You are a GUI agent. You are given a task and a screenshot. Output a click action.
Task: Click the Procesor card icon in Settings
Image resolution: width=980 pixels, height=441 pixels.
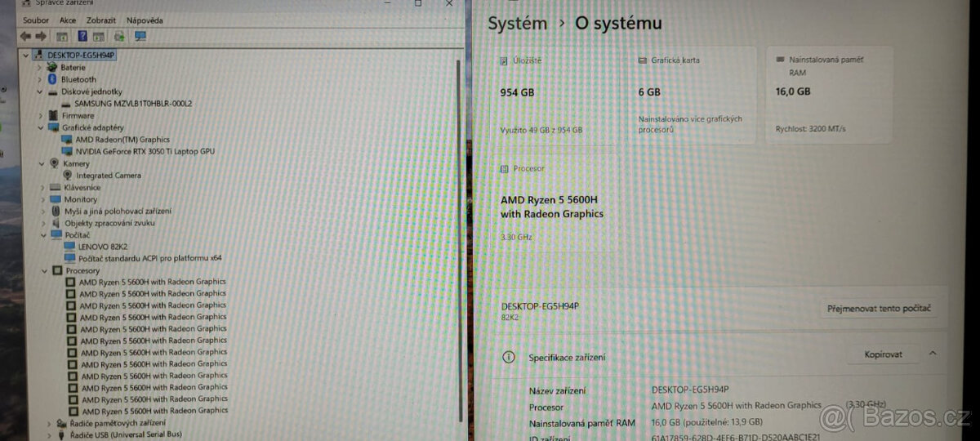[x=504, y=168]
